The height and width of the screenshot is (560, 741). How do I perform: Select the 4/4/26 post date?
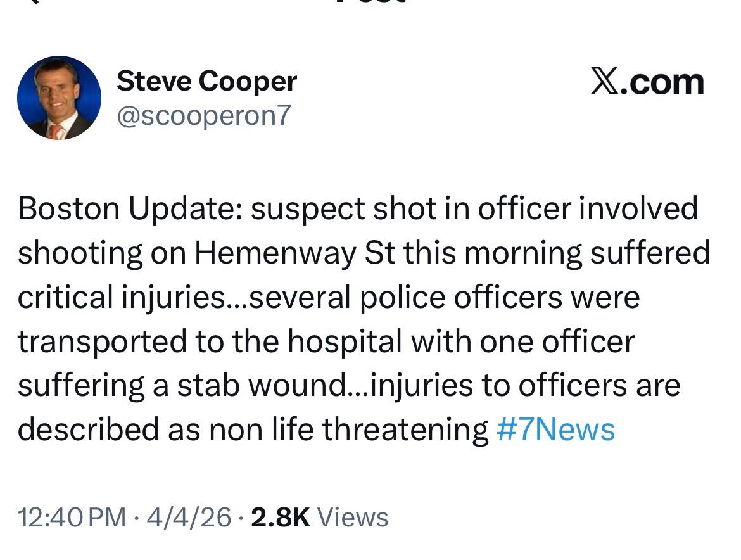[189, 517]
